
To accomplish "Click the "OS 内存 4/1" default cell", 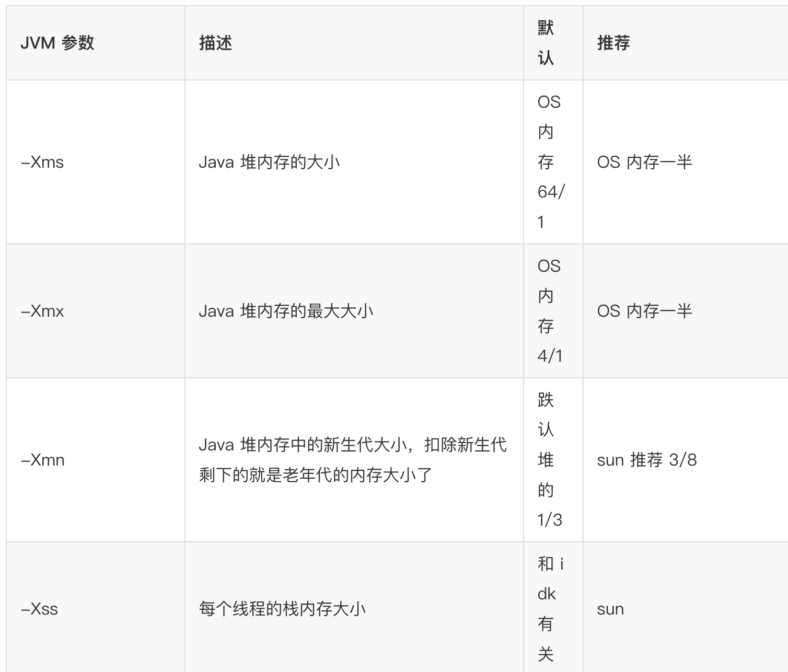I will pyautogui.click(x=550, y=311).
